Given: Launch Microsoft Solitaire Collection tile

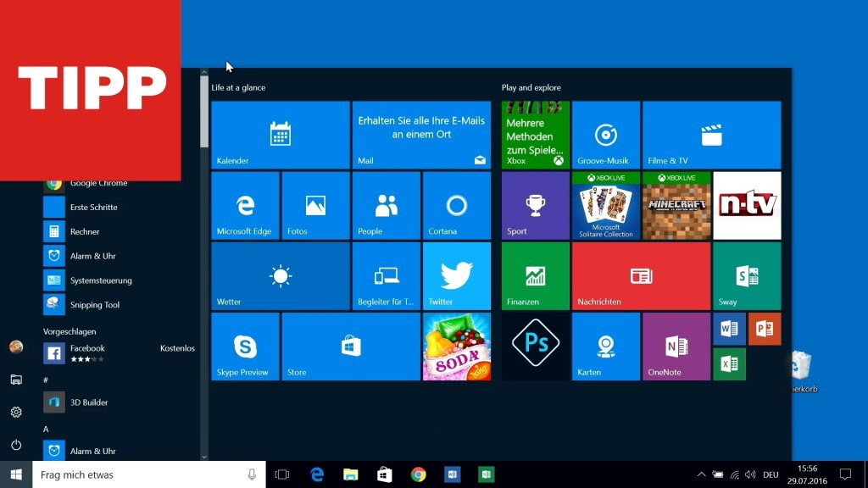Looking at the screenshot, I should click(x=605, y=205).
